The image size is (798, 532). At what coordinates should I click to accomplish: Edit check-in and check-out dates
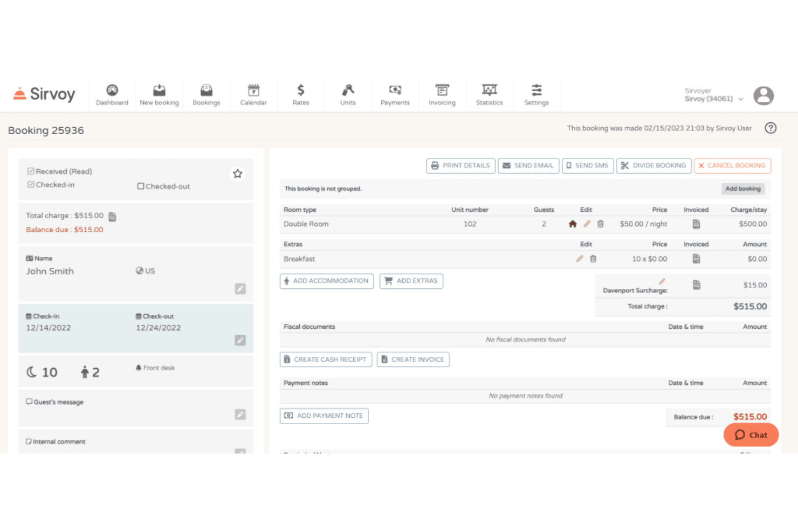click(240, 341)
